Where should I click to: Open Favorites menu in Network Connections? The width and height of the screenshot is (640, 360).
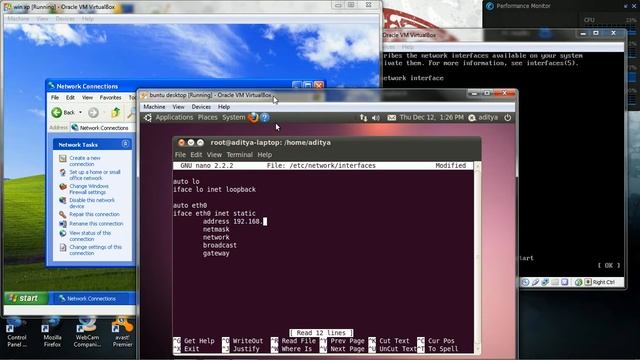point(111,98)
